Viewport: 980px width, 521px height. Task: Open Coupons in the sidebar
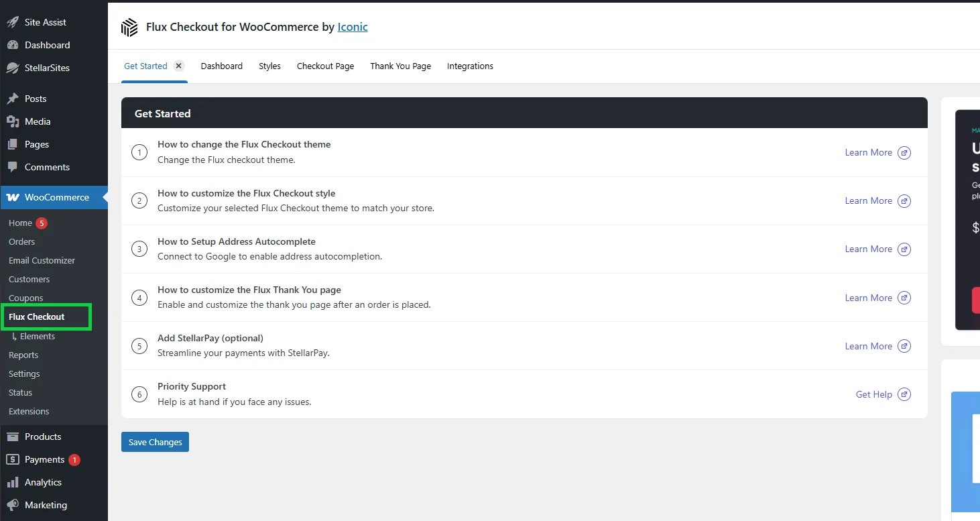tap(25, 298)
